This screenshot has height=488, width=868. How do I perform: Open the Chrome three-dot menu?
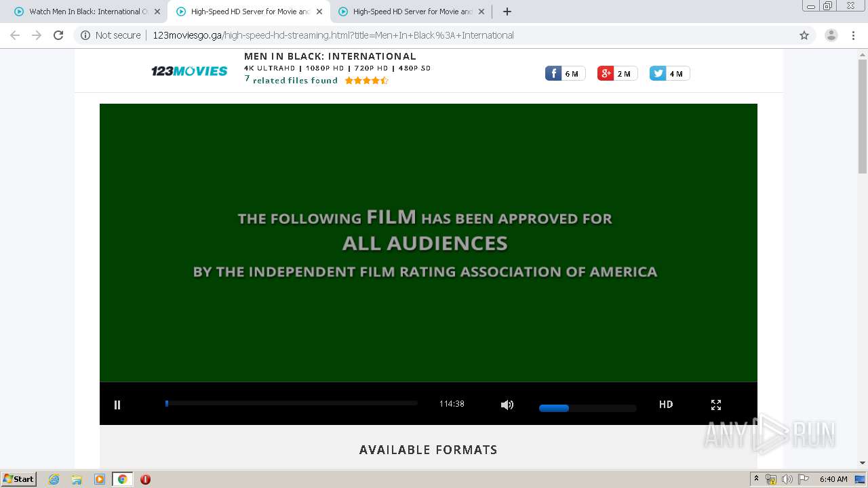pyautogui.click(x=853, y=35)
